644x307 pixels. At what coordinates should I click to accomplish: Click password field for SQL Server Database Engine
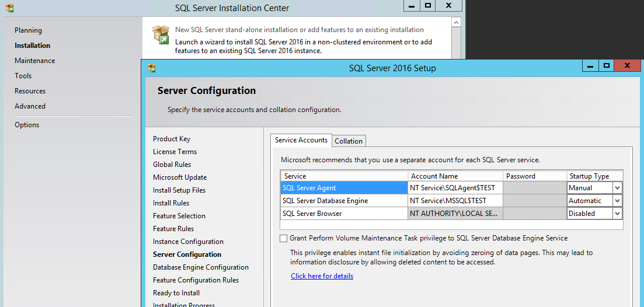coord(535,201)
